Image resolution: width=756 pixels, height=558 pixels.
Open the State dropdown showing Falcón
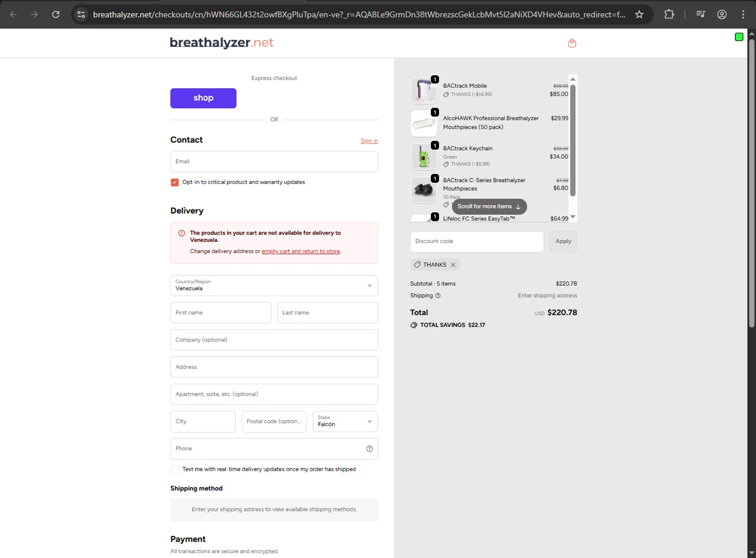[x=345, y=421]
